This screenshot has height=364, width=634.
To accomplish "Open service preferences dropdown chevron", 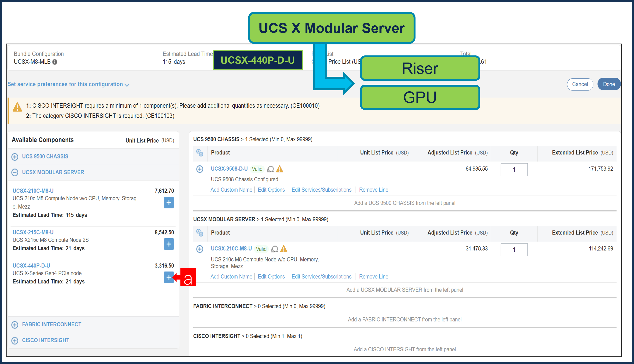I will tap(127, 85).
